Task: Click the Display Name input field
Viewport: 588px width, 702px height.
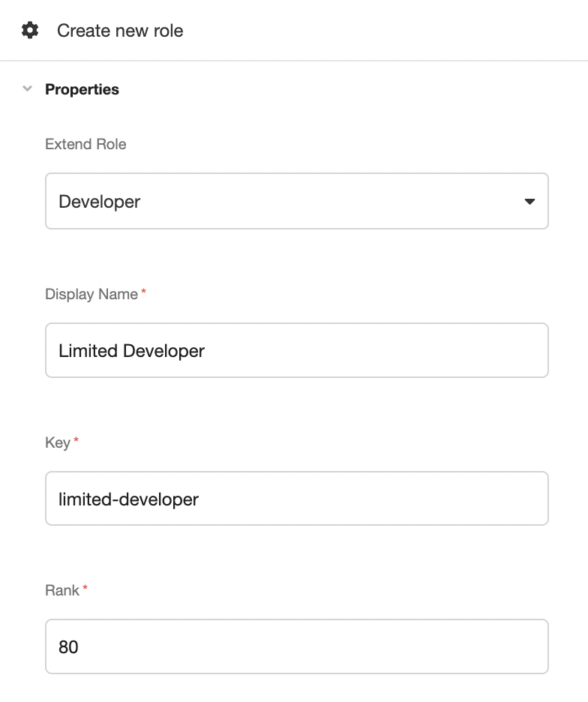Action: (297, 350)
